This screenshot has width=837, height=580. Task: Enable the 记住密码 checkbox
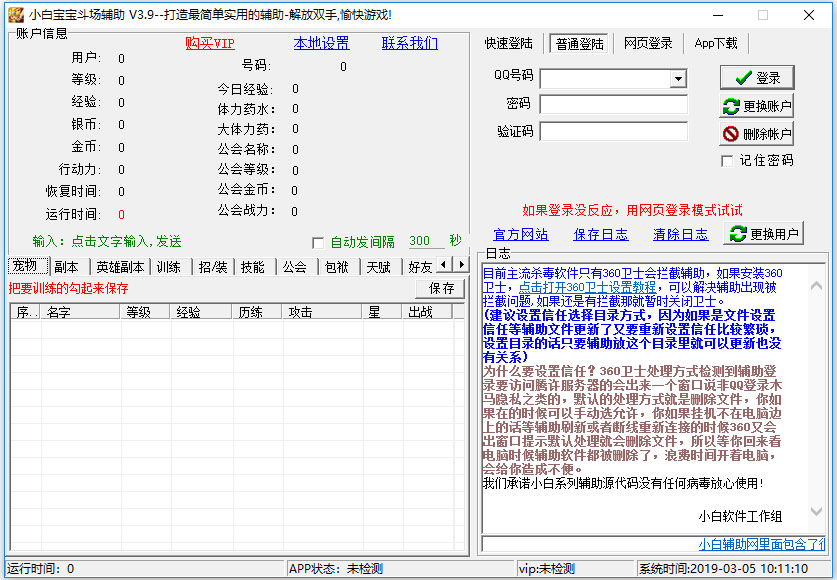pos(727,161)
